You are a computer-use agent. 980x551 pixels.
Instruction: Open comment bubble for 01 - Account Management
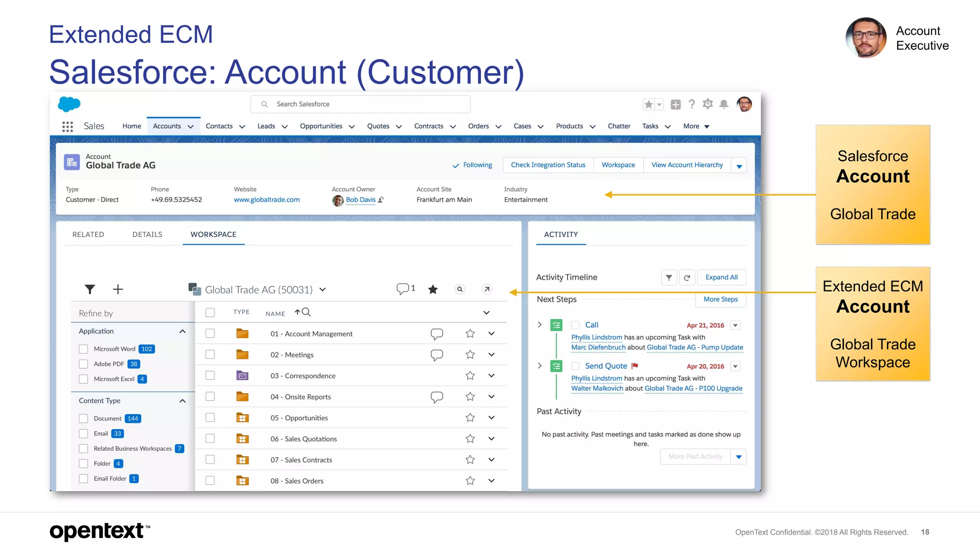pyautogui.click(x=436, y=334)
